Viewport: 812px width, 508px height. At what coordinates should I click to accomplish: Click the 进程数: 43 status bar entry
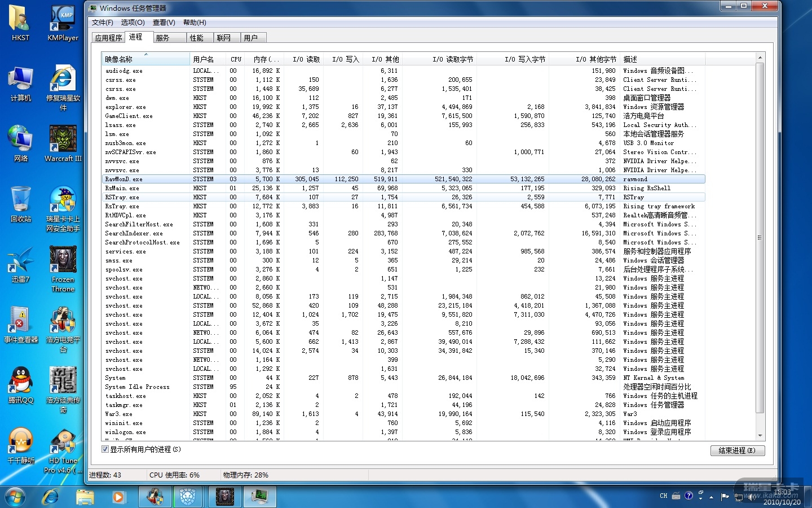coord(105,475)
